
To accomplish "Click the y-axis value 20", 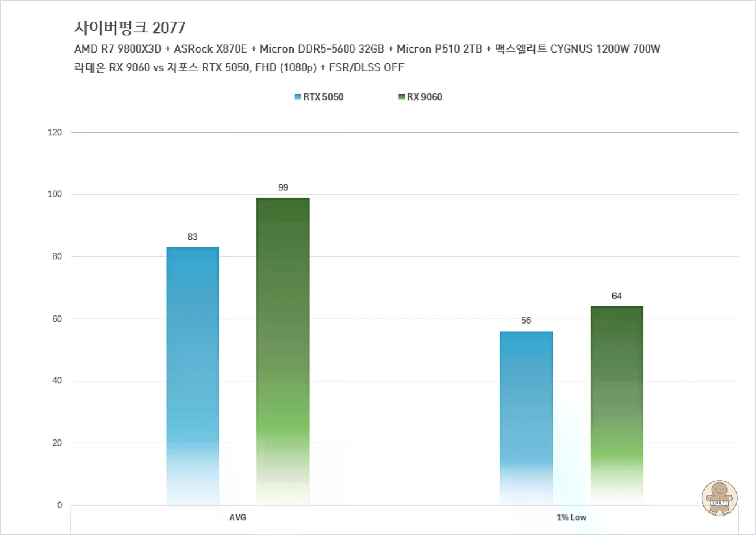I will [57, 443].
